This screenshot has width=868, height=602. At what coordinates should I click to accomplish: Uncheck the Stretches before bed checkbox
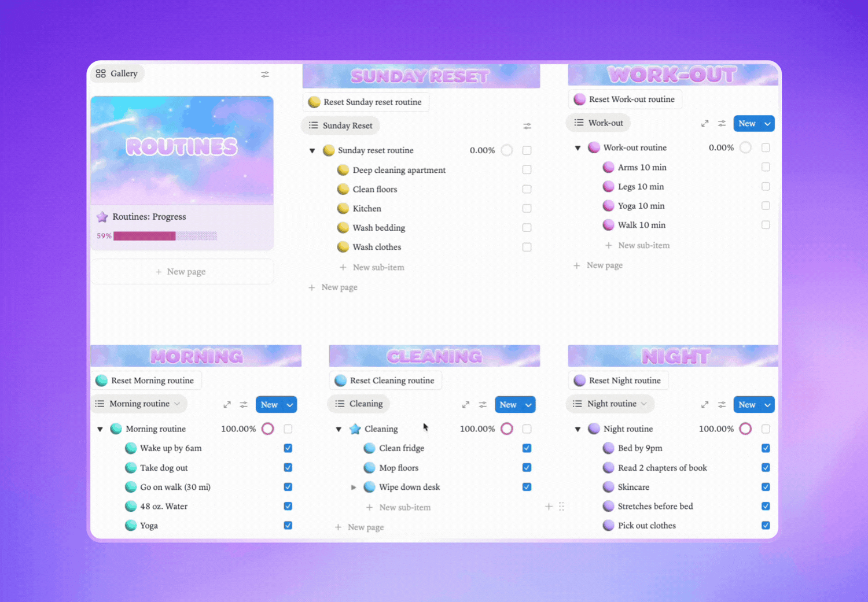766,506
